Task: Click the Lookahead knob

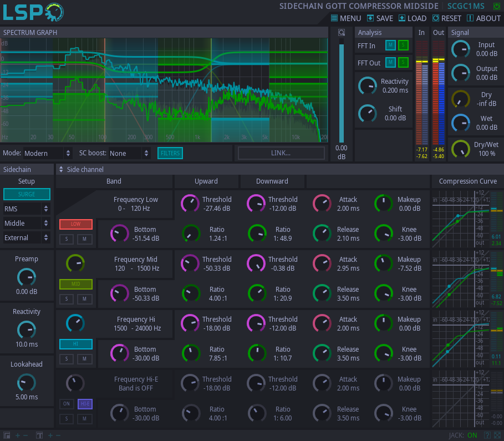Action: (x=27, y=383)
